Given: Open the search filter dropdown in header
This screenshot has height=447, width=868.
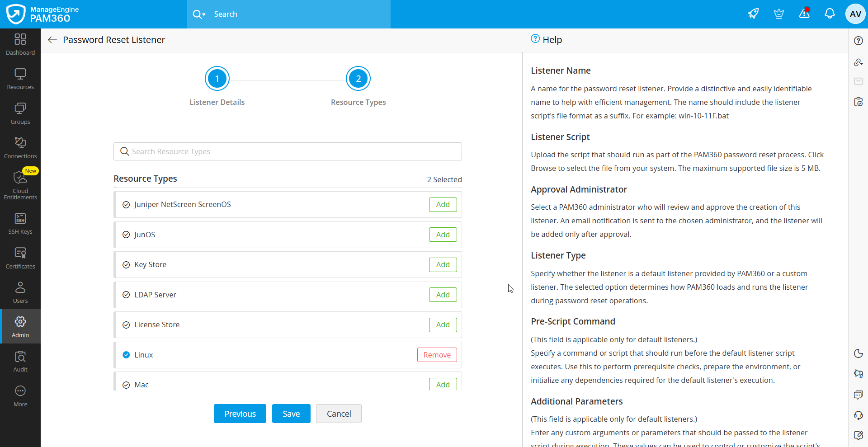Looking at the screenshot, I should pyautogui.click(x=199, y=14).
